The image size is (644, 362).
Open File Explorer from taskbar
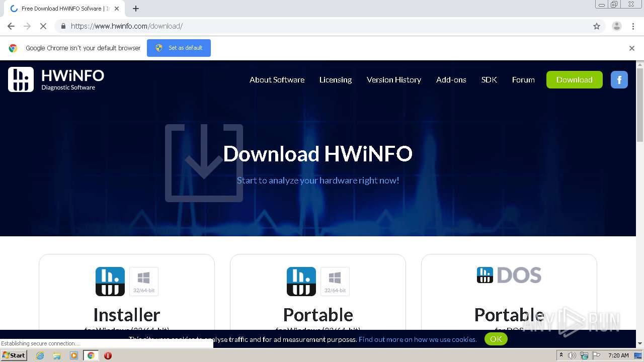coord(57,355)
